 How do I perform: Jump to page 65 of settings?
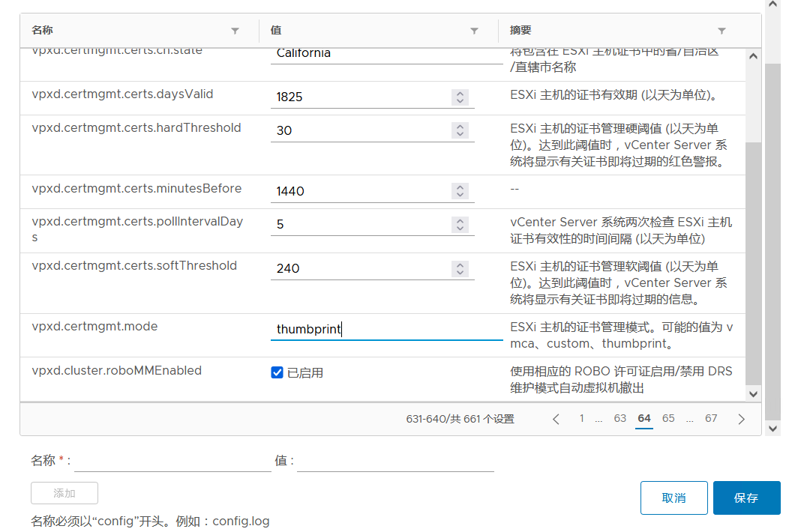click(668, 419)
